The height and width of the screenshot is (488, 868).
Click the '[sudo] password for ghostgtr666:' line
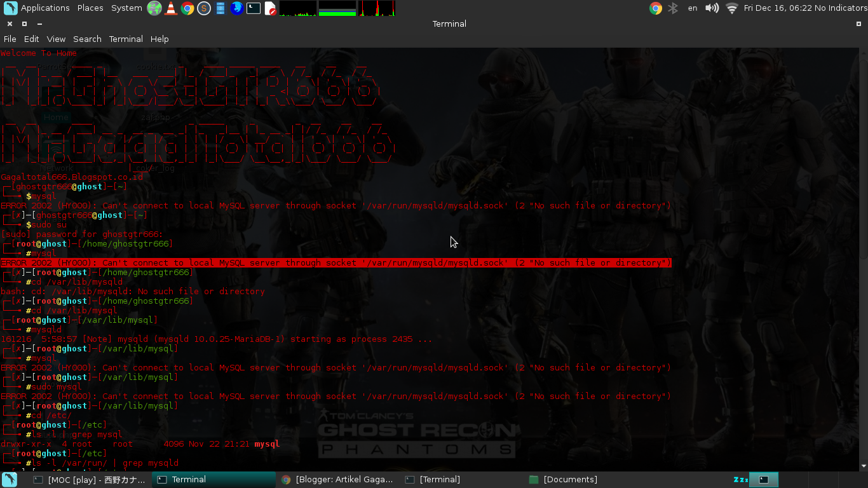[x=82, y=234]
